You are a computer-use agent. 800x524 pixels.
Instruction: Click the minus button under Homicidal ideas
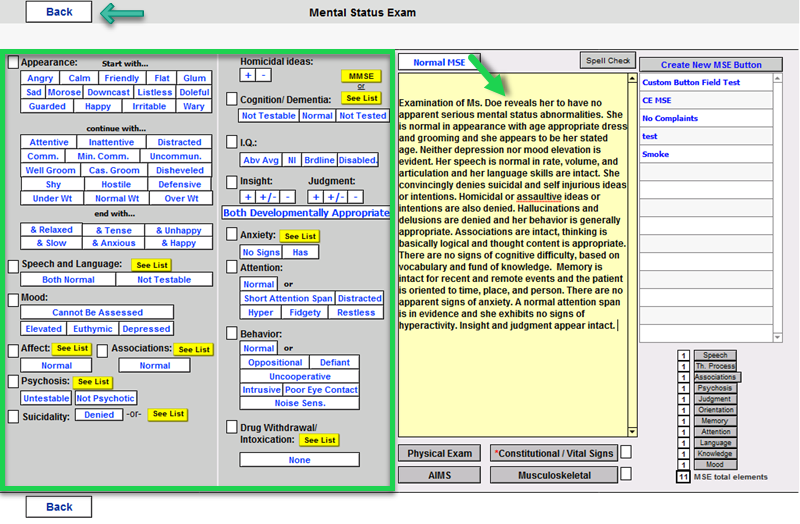(x=263, y=75)
